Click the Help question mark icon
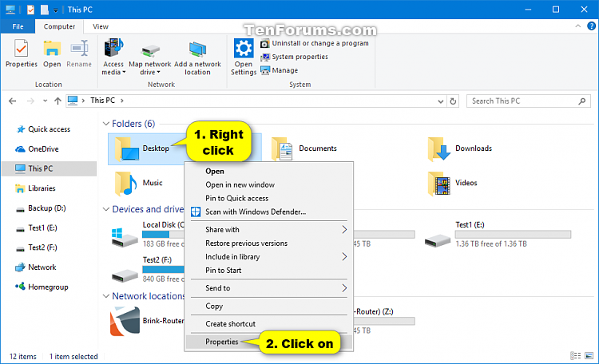The image size is (599, 364). pos(591,26)
